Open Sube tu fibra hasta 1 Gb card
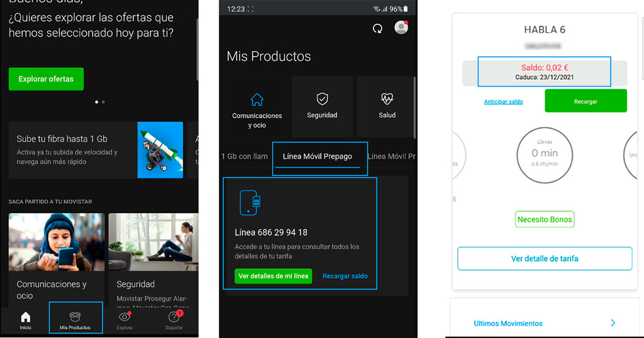The width and height of the screenshot is (644, 338). coord(96,150)
